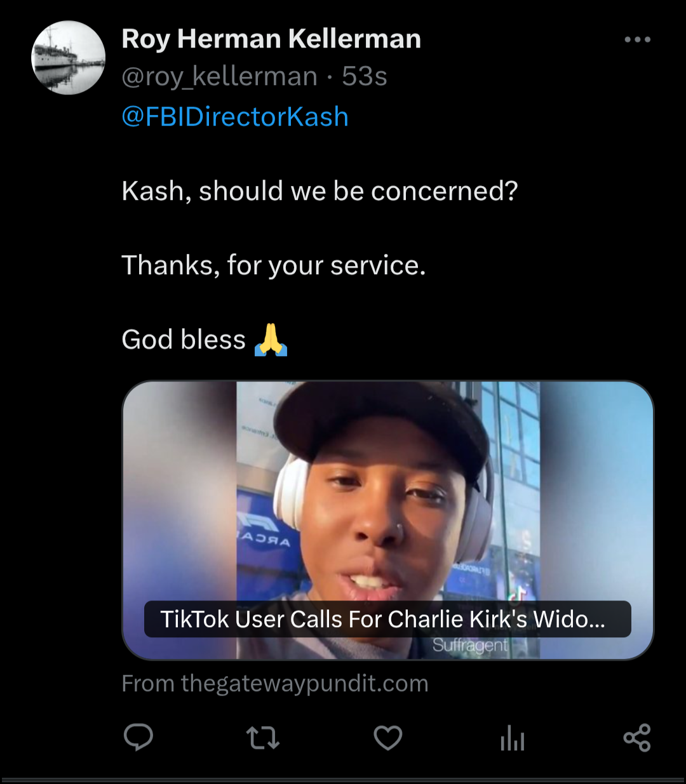Click the display name Roy Herman Kellerman

271,39
